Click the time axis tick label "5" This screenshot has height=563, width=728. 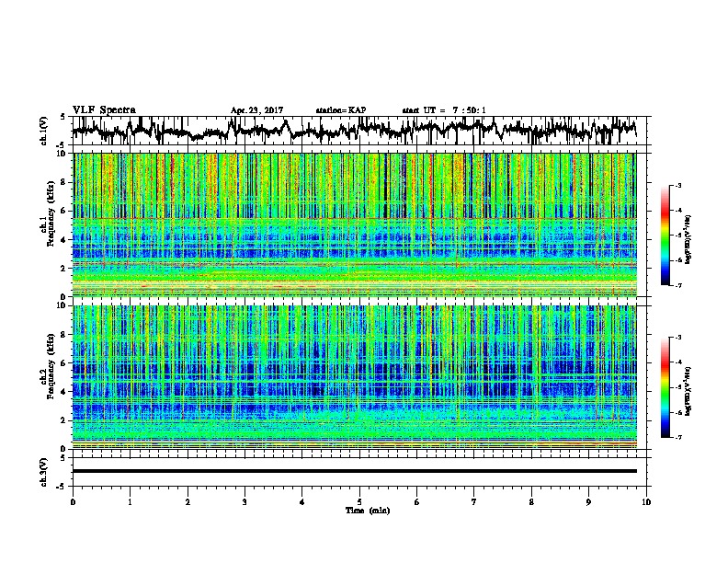(359, 502)
